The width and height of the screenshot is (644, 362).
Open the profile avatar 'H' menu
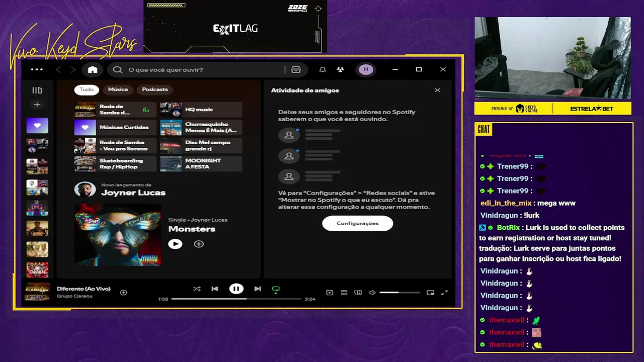[366, 69]
